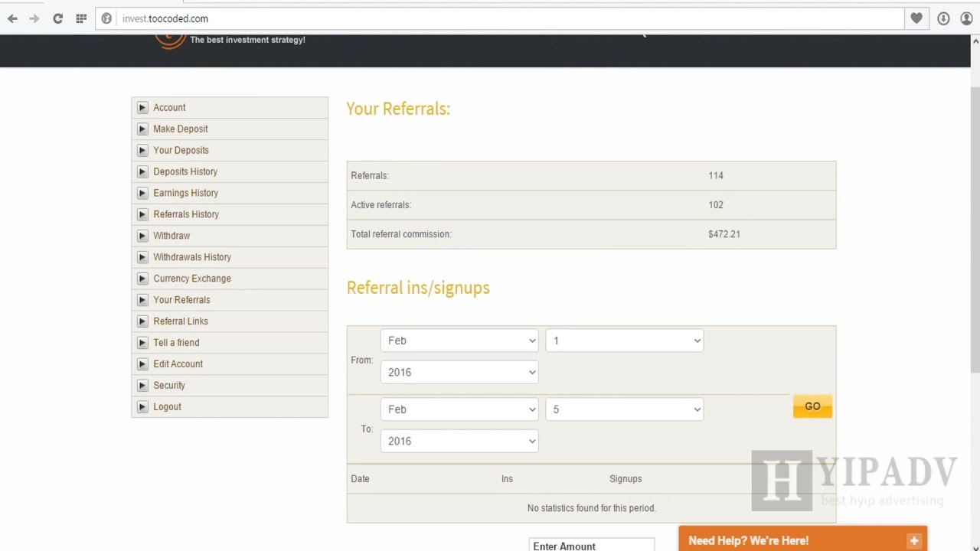980x551 pixels.
Task: Go back using the browser back arrow
Action: 12,18
